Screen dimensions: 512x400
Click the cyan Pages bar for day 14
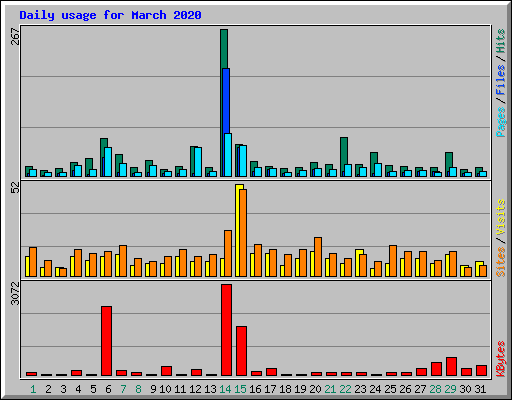pyautogui.click(x=228, y=155)
